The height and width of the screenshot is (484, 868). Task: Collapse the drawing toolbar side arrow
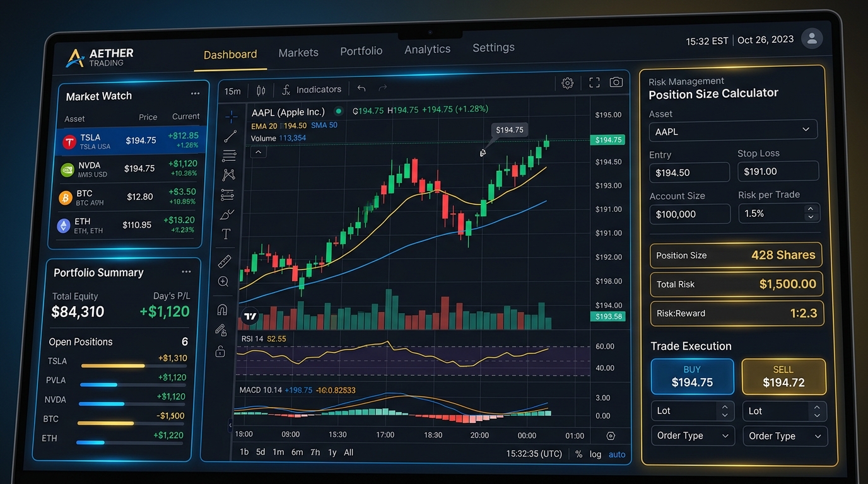click(x=230, y=426)
